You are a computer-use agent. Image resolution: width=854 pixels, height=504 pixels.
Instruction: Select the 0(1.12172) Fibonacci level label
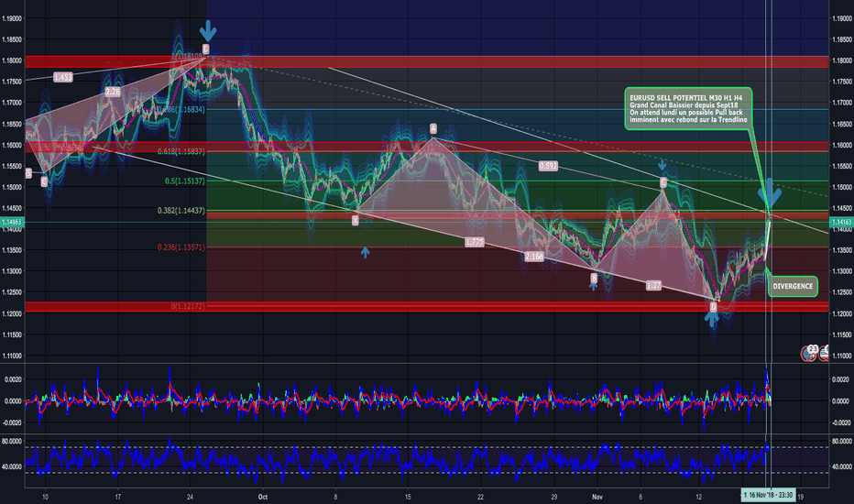coord(188,306)
